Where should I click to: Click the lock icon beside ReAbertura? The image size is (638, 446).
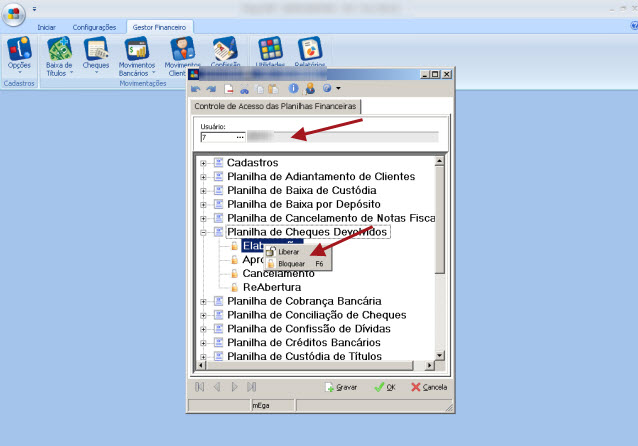234,287
